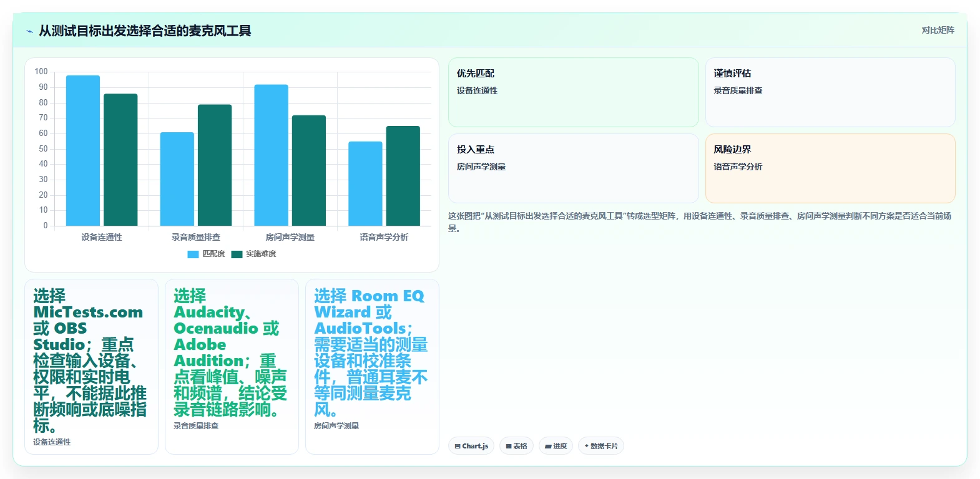Click the 语音声学分析 实施难度 green bar
The width and height of the screenshot is (980, 479).
point(403,176)
